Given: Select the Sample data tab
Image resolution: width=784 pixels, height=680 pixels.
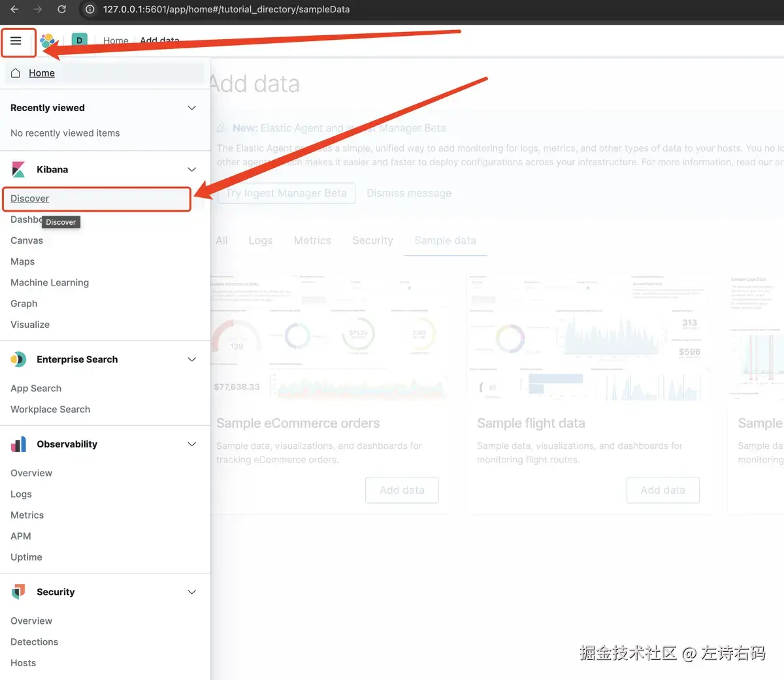Looking at the screenshot, I should click(x=446, y=240).
